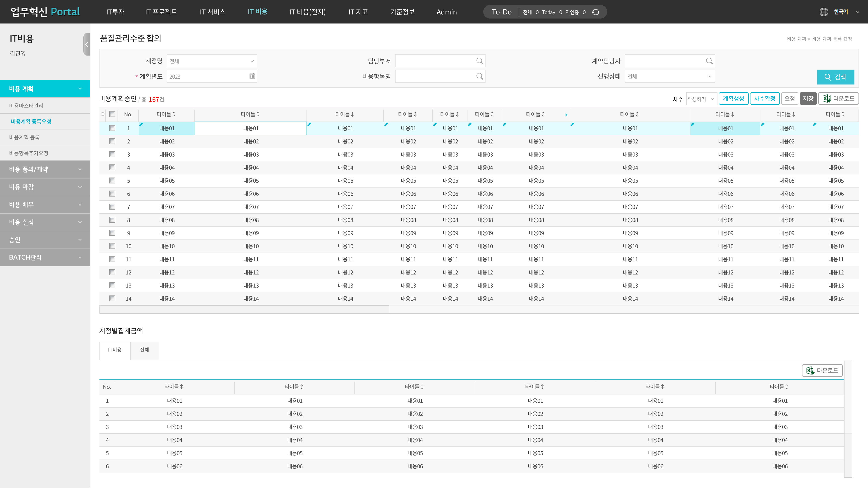The width and height of the screenshot is (868, 488).
Task: Sort the first 타이틀 column of 비용계획승인 grid
Action: 174,114
